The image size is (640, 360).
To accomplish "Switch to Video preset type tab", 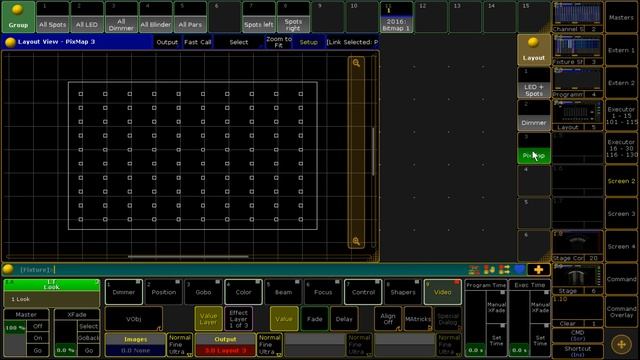I will tap(442, 292).
